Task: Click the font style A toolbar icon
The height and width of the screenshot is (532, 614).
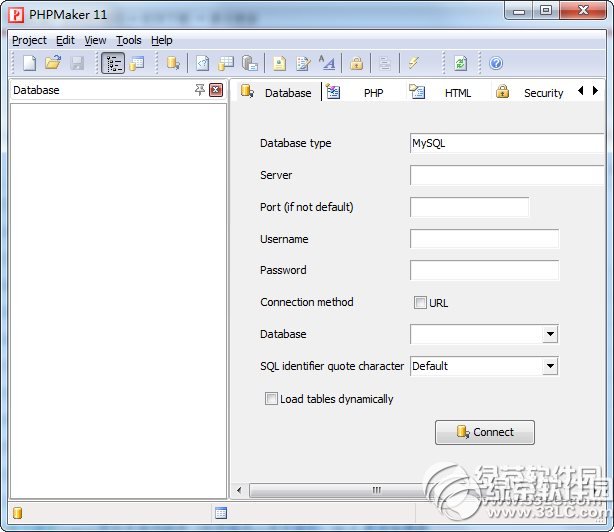Action: coord(327,63)
